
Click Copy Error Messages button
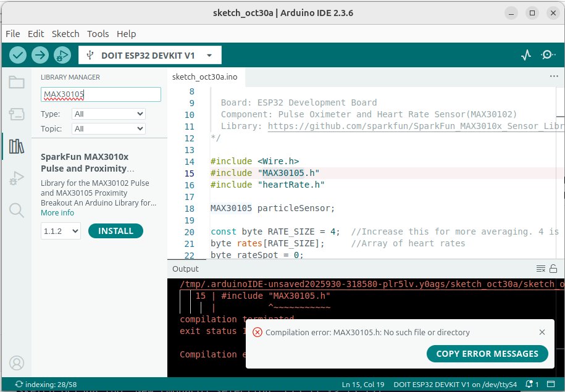click(487, 354)
